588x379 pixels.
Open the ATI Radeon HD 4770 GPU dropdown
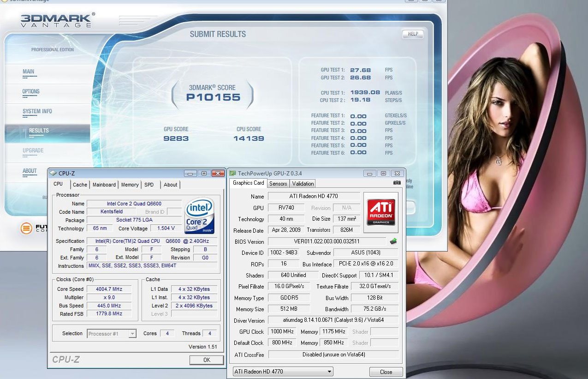pos(283,371)
